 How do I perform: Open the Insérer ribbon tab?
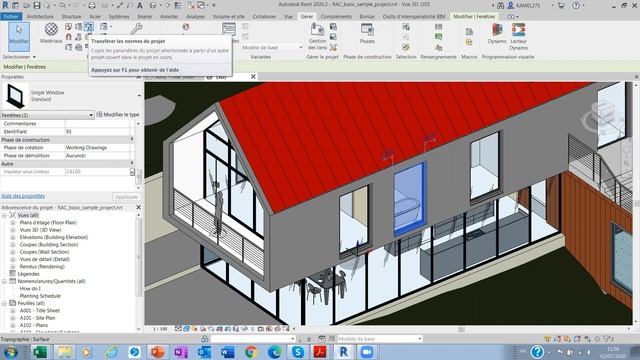tap(145, 16)
